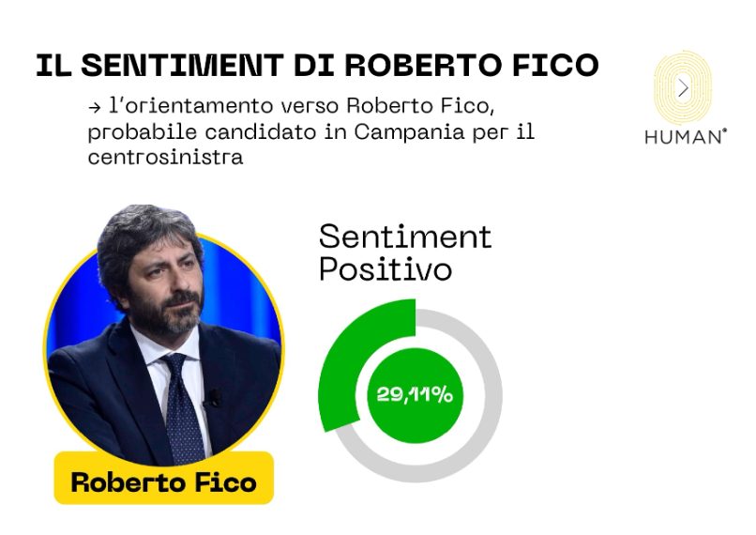Click the 29,11% value in the chart center

click(x=414, y=394)
